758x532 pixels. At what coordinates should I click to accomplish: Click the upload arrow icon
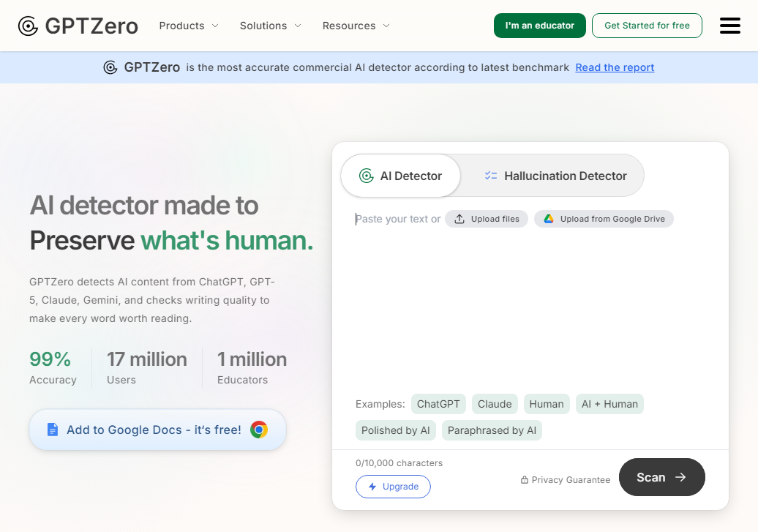[x=459, y=219]
